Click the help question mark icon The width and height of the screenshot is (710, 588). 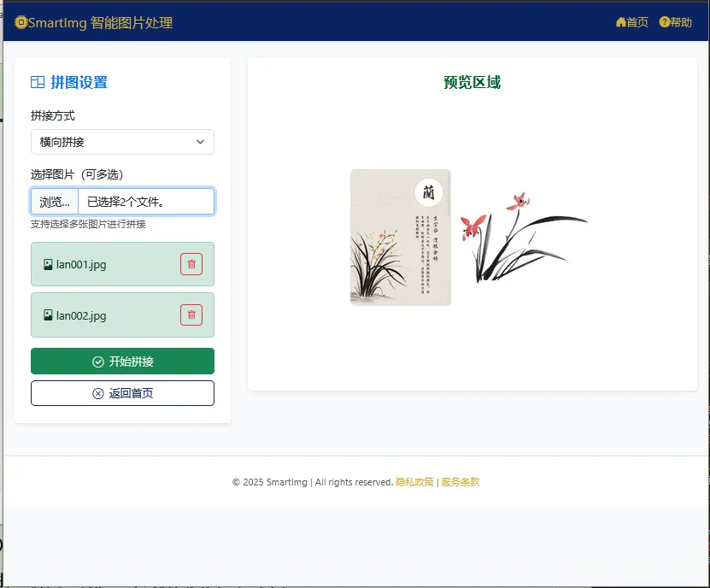664,21
